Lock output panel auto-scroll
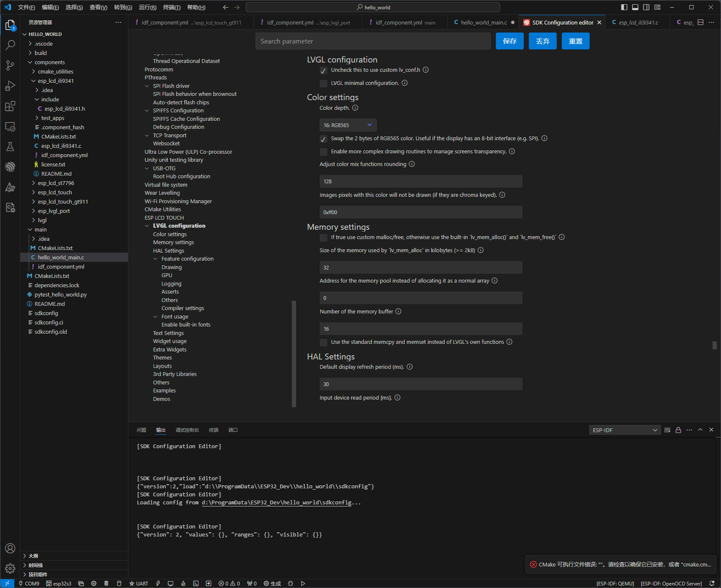721x588 pixels. tap(678, 430)
